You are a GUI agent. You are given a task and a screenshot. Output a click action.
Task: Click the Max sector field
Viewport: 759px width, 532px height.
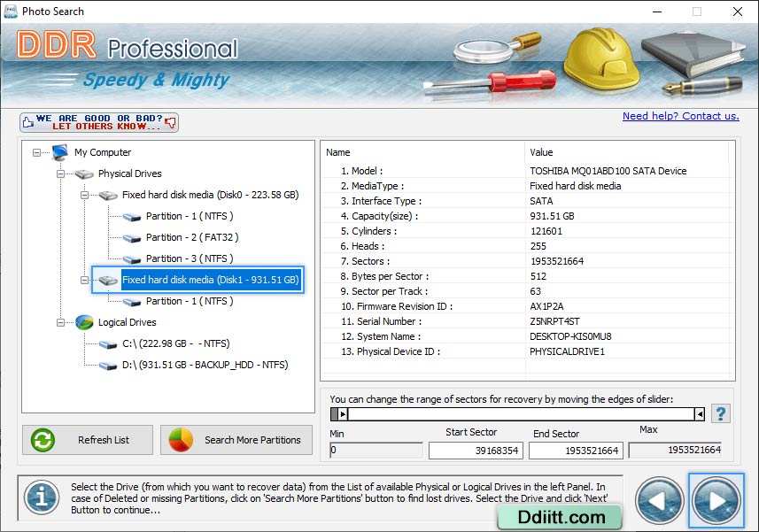676,451
